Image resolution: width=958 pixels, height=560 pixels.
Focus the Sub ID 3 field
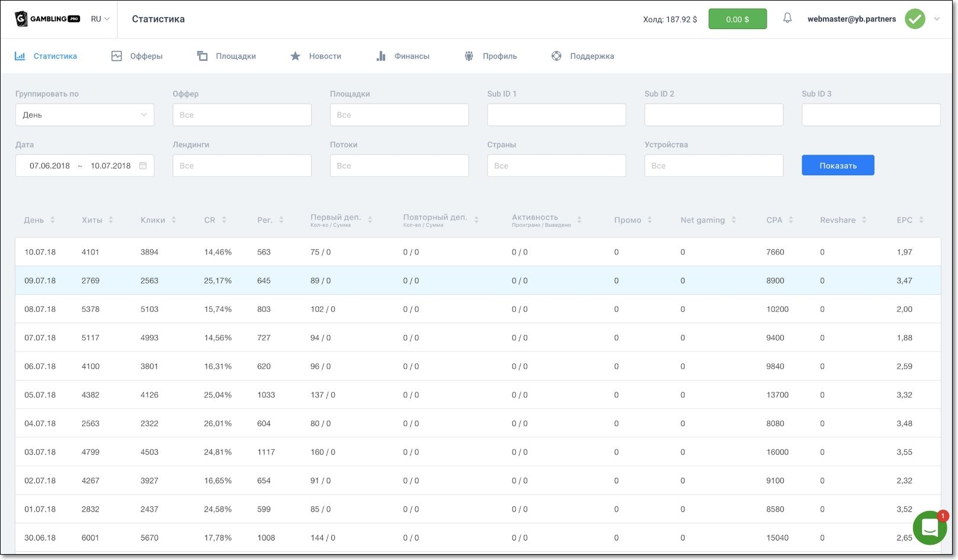(871, 115)
